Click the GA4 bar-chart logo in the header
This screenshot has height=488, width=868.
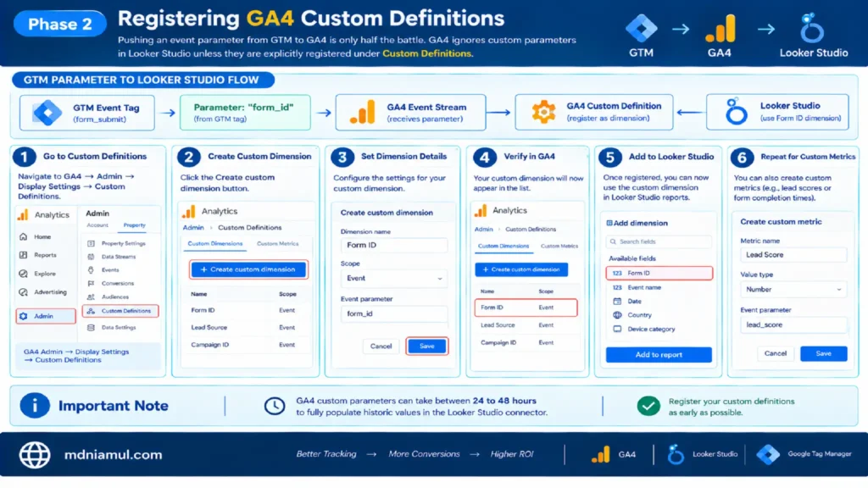point(721,29)
